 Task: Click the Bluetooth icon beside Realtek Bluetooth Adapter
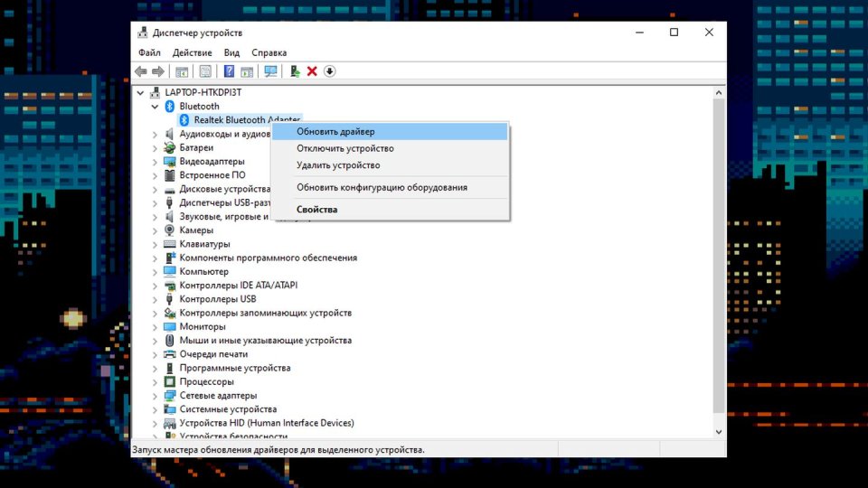(184, 120)
